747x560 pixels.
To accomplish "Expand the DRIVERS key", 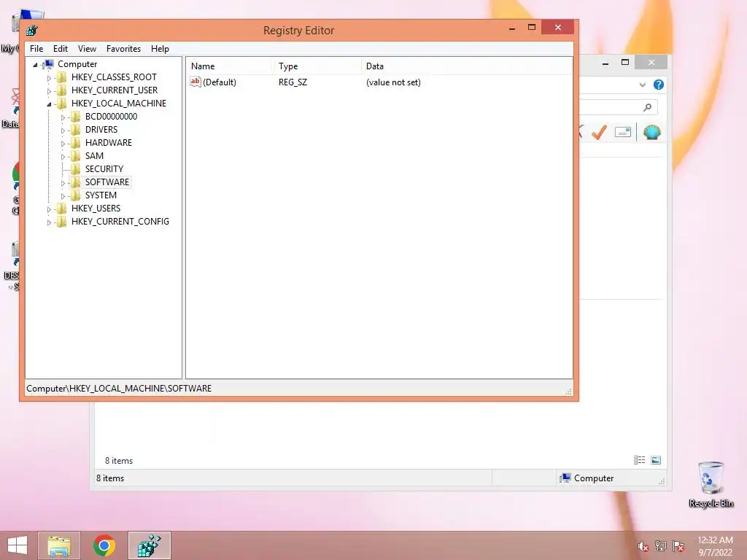I will pyautogui.click(x=63, y=131).
